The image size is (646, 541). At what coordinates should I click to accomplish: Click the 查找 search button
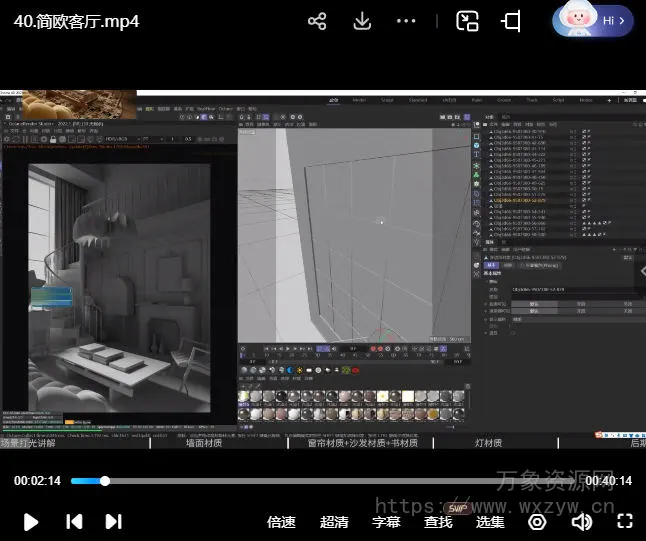438,521
